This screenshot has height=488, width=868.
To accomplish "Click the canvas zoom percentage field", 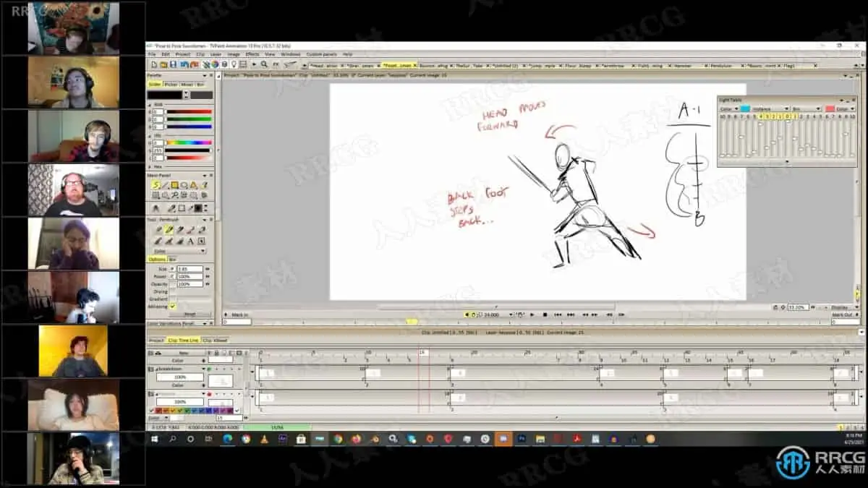I will (x=798, y=307).
